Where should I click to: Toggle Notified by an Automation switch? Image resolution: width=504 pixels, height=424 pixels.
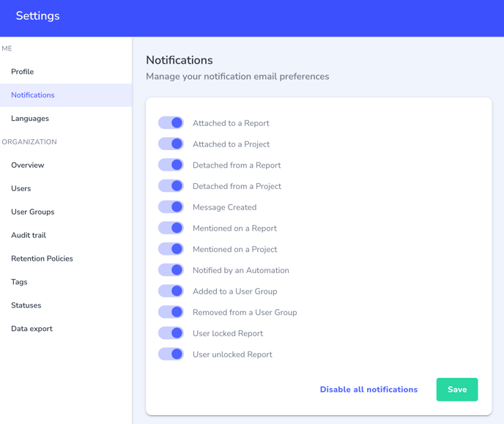pos(171,270)
